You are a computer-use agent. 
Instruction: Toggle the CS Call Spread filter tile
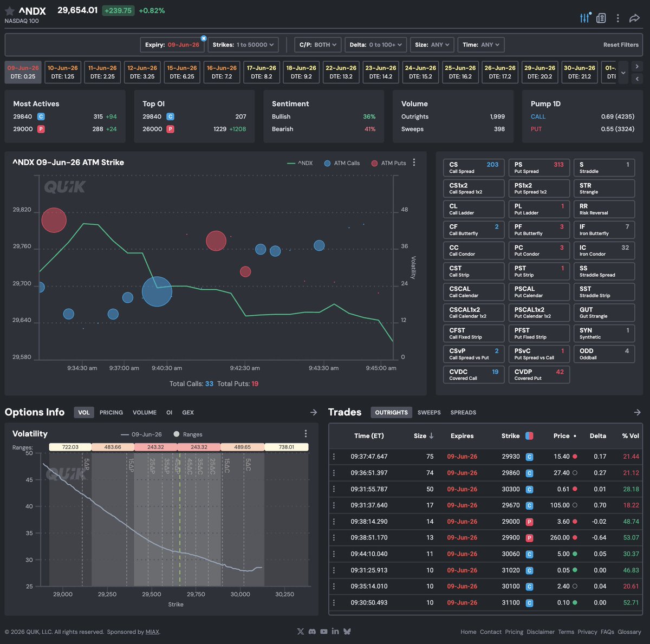(474, 168)
